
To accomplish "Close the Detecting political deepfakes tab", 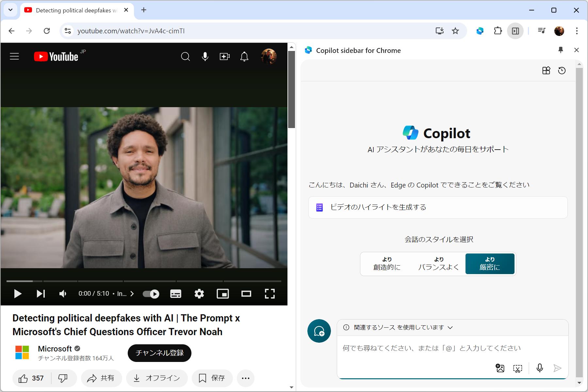I will [126, 10].
